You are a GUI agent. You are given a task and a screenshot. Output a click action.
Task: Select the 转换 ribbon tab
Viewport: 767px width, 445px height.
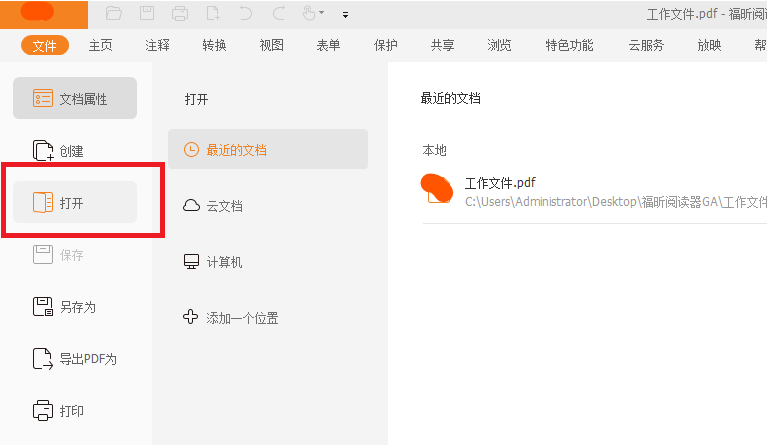(214, 45)
